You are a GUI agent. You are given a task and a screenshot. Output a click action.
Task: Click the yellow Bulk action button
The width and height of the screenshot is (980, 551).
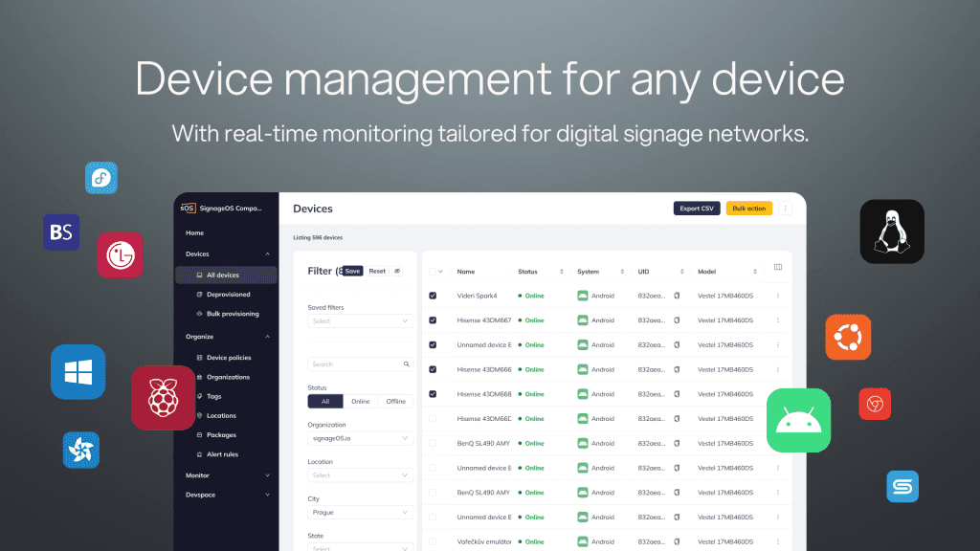point(748,209)
